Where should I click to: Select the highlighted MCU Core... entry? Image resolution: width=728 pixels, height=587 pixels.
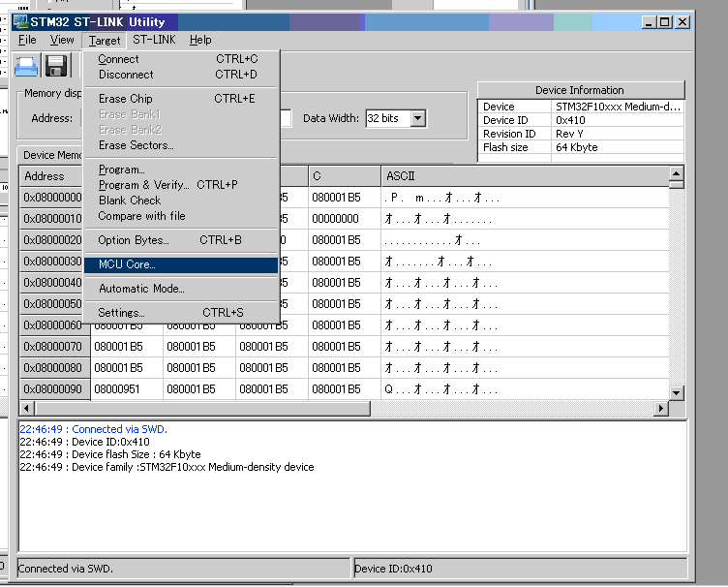click(182, 264)
